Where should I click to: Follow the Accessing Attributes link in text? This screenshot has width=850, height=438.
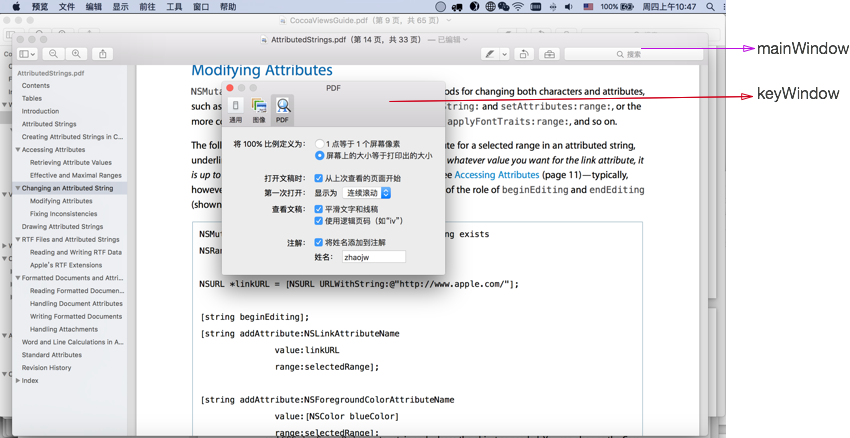tap(496, 175)
